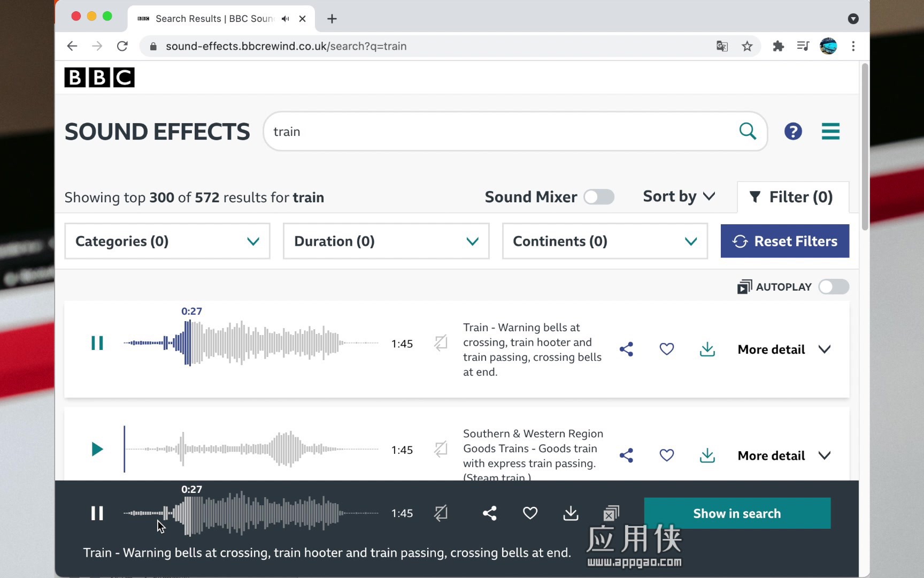Viewport: 924px width, 578px height.
Task: Favourite the Train Warning bells sound
Action: click(x=667, y=349)
